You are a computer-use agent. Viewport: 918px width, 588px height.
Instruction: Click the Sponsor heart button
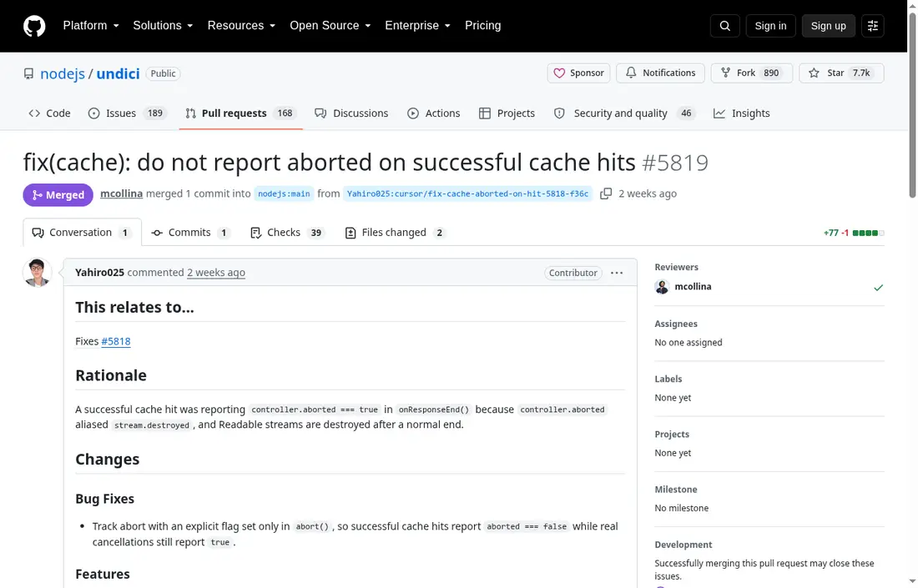click(x=578, y=73)
